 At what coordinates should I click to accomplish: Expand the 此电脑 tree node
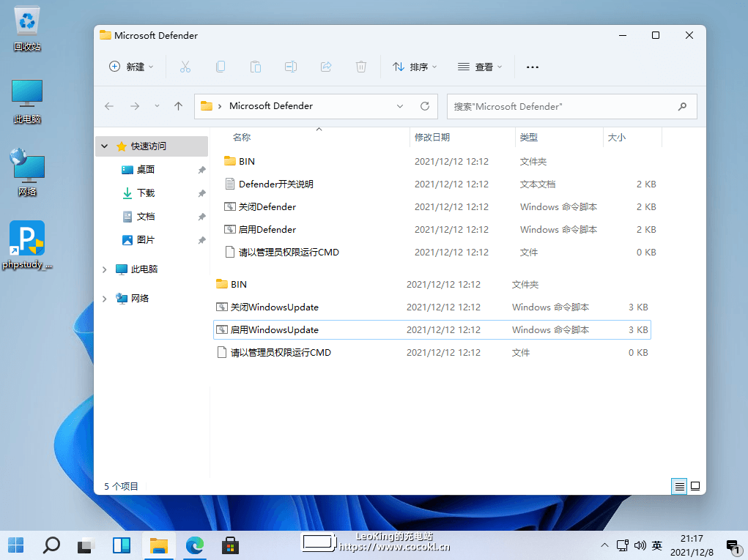[105, 269]
